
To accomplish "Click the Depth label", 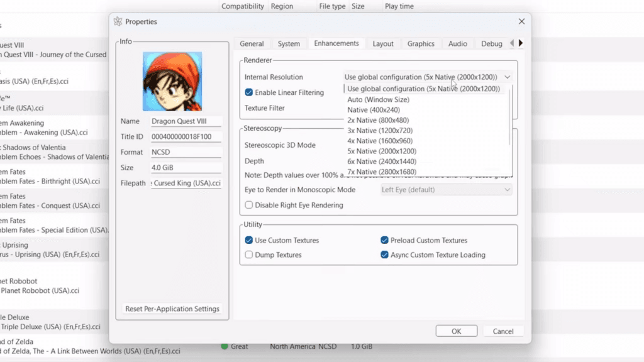I will click(x=254, y=161).
